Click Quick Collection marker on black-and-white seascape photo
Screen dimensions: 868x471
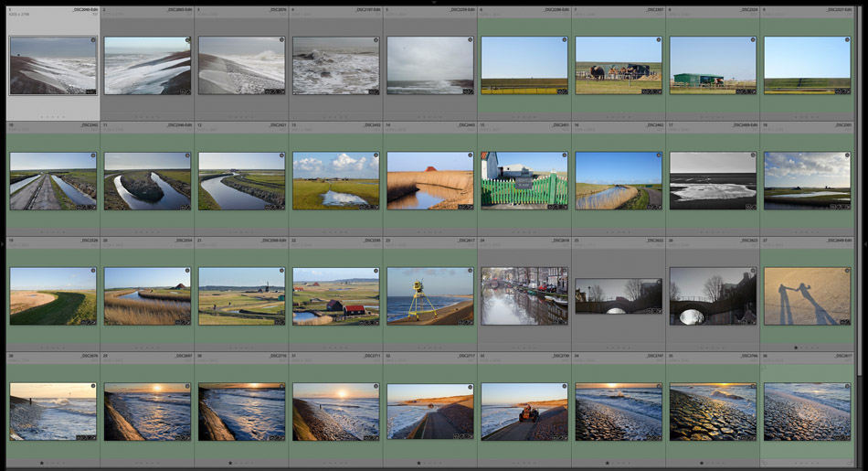click(753, 155)
